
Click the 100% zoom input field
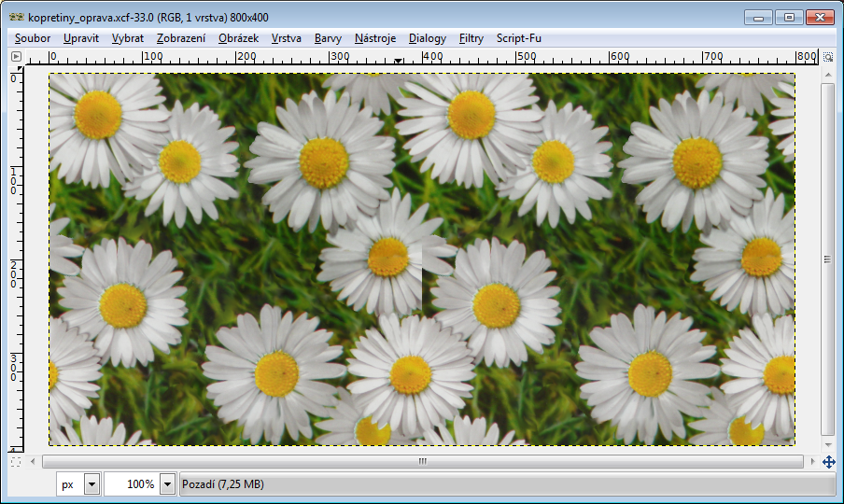coord(133,484)
